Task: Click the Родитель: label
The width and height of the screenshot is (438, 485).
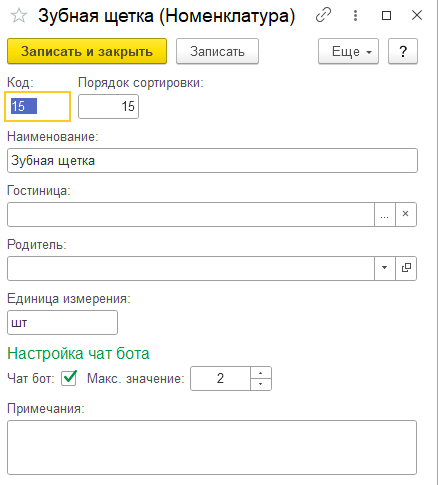Action: pyautogui.click(x=37, y=245)
